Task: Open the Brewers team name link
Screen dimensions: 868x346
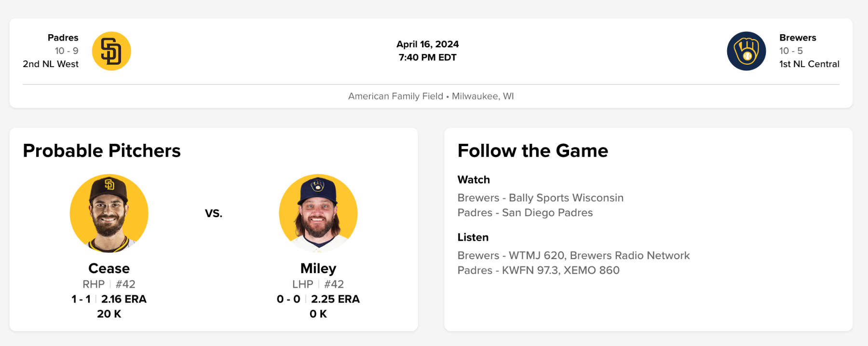Action: [798, 38]
